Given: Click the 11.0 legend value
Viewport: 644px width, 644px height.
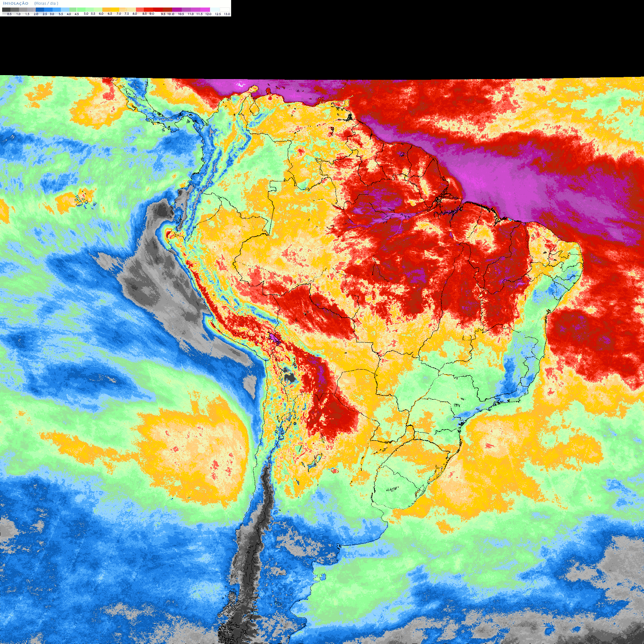Looking at the screenshot, I should pyautogui.click(x=191, y=14).
